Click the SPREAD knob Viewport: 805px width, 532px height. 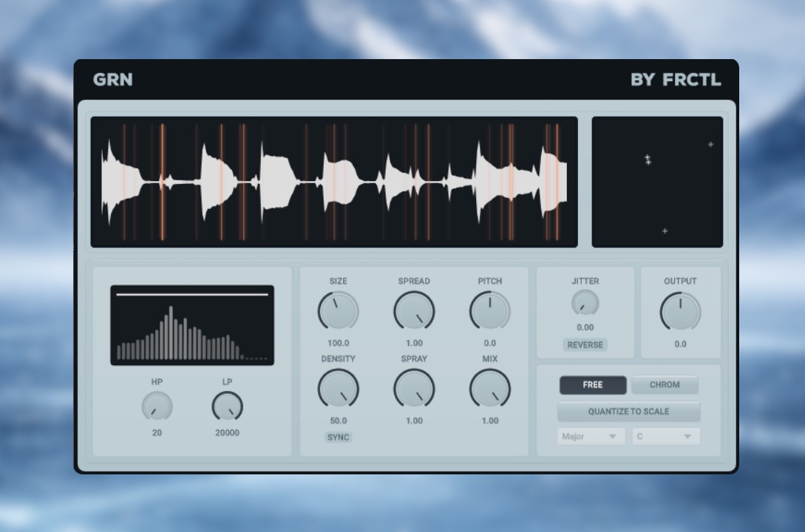click(414, 311)
